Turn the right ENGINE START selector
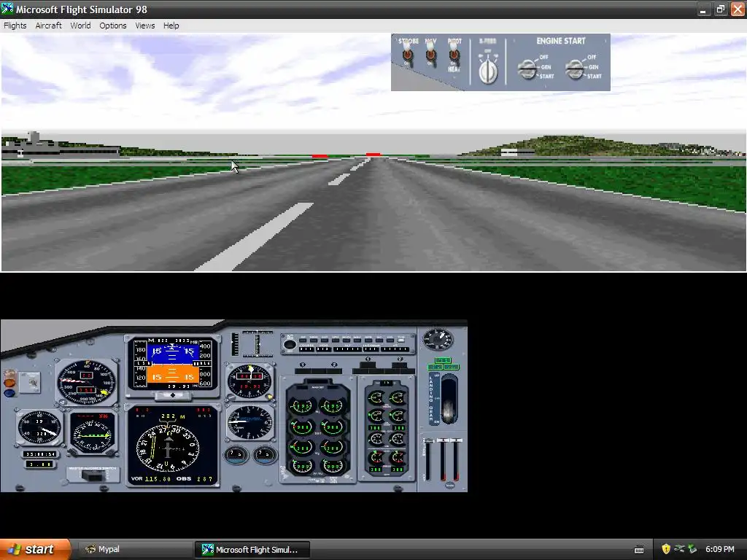Viewport: 747px width, 560px height. coord(575,69)
